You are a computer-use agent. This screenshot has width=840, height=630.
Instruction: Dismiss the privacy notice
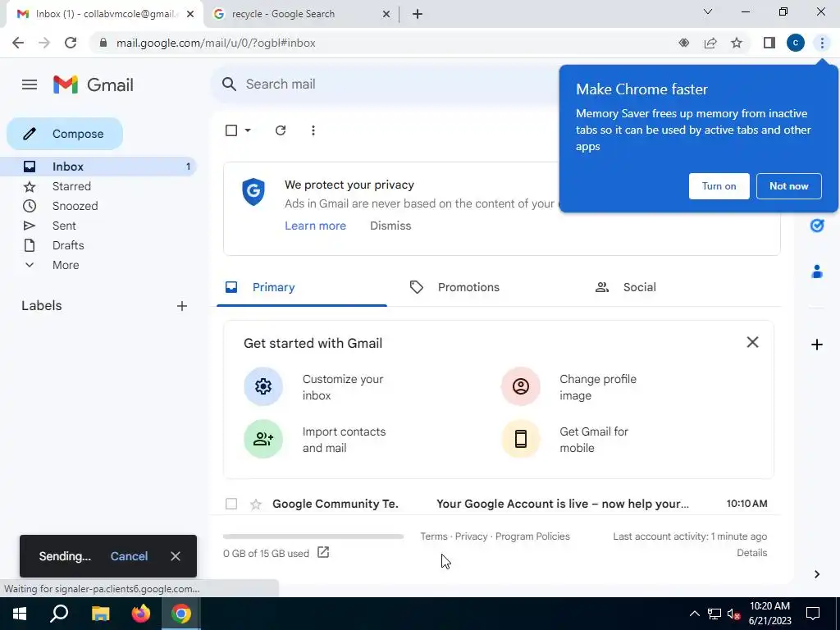(x=390, y=226)
